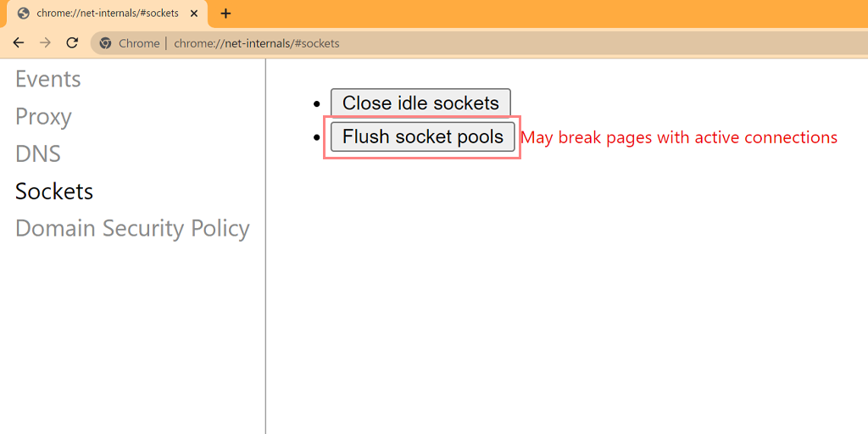
Task: Open the DNS section
Action: click(x=37, y=154)
